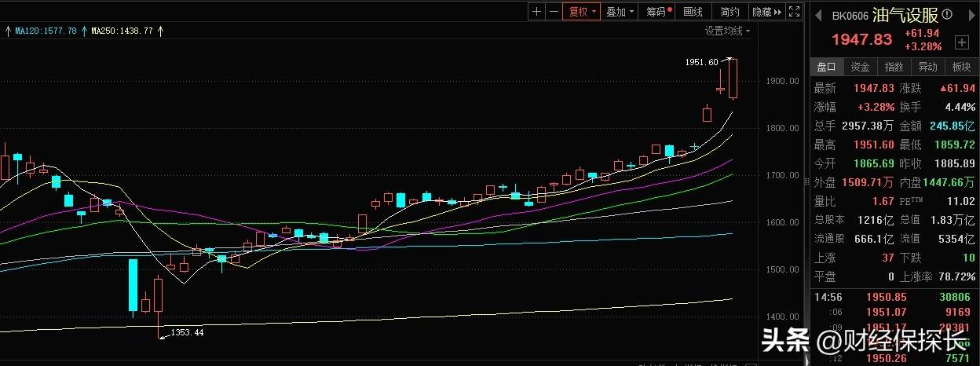
Task: Open 叠加 dropdown
Action: point(620,12)
